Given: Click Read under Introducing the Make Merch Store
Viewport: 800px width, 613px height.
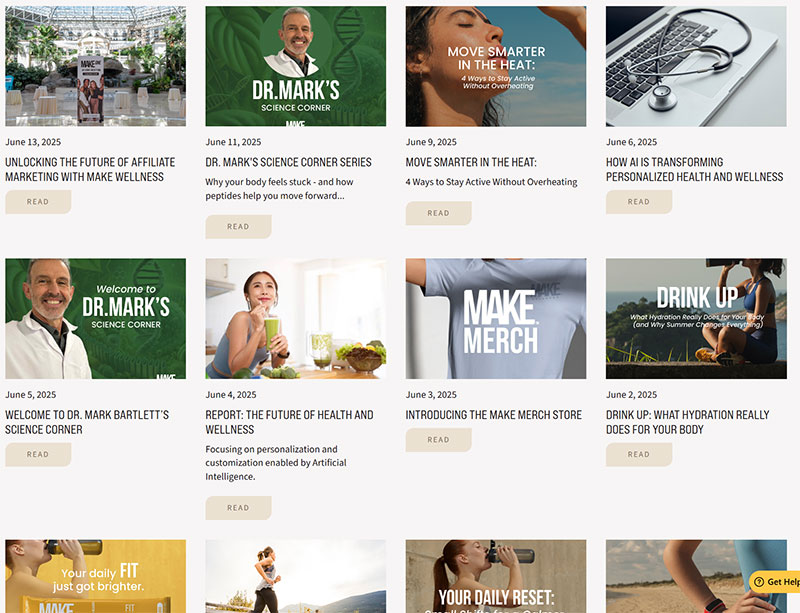Looking at the screenshot, I should click(x=439, y=440).
